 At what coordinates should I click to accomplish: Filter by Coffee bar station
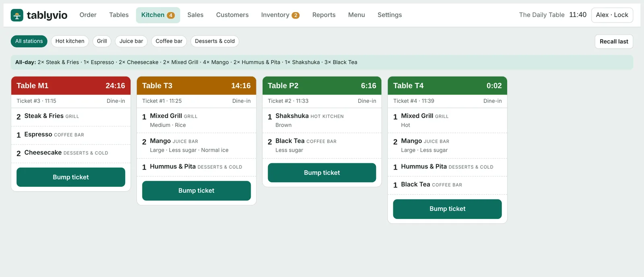click(169, 41)
